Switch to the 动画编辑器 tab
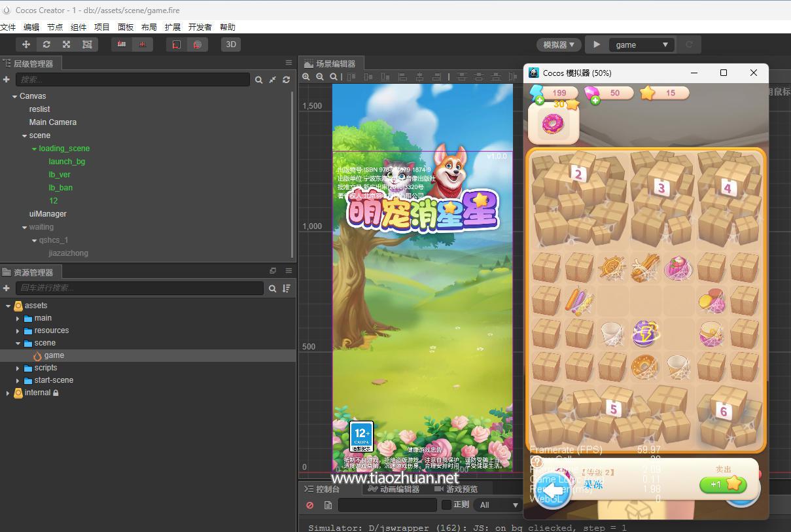This screenshot has width=791, height=532. pyautogui.click(x=393, y=489)
